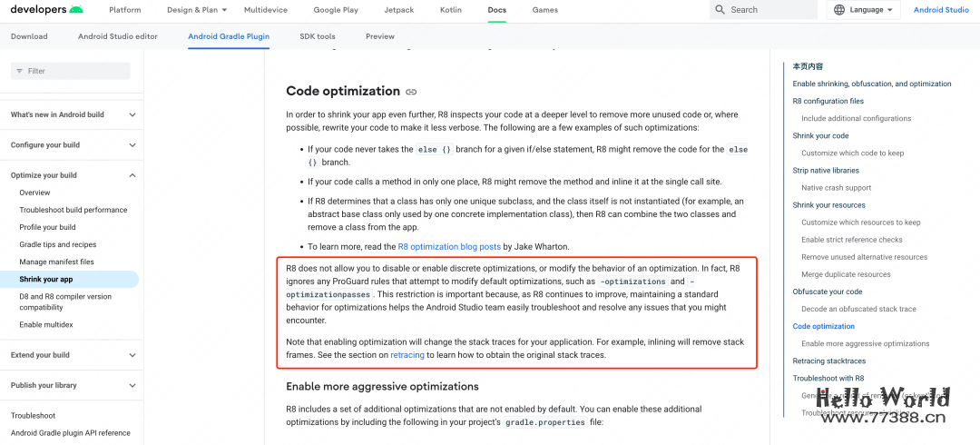
Task: Click the search magnifier icon
Action: [720, 10]
